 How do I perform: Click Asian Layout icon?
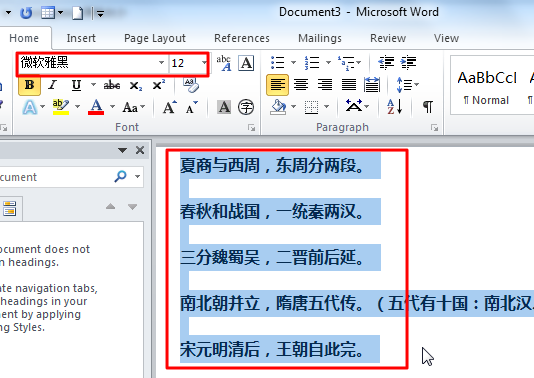coord(354,106)
